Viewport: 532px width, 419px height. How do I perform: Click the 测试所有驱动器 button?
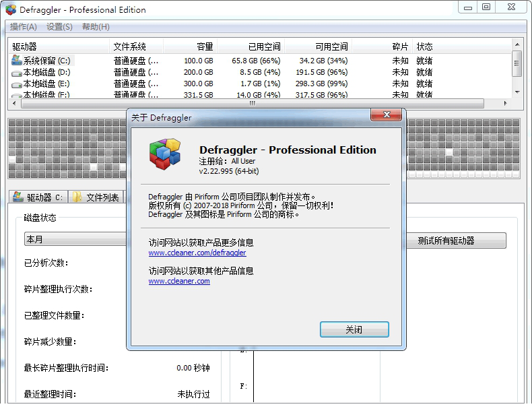pos(456,240)
